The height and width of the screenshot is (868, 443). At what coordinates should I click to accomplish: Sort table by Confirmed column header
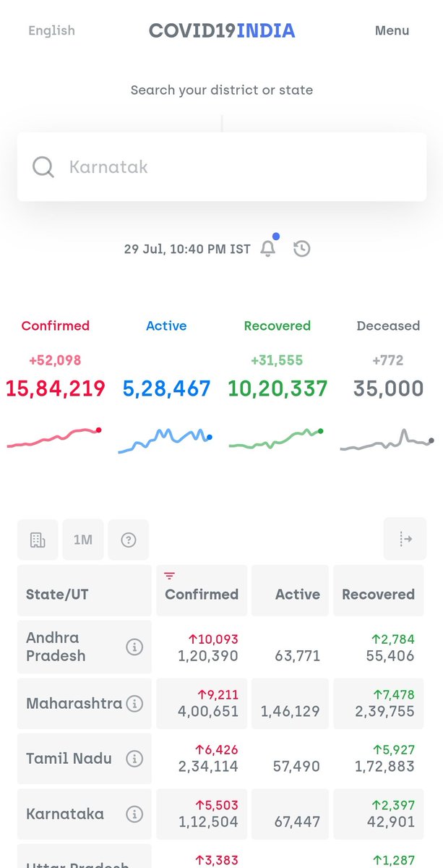click(202, 590)
